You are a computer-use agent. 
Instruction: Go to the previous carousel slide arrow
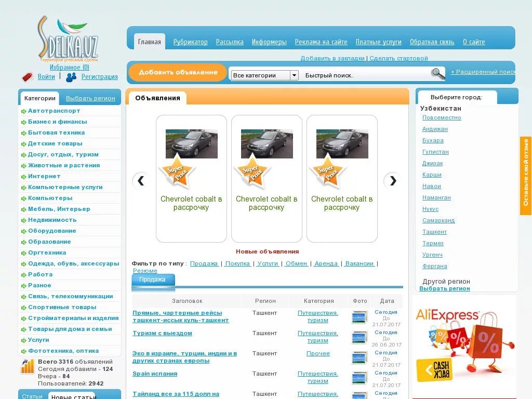(141, 181)
